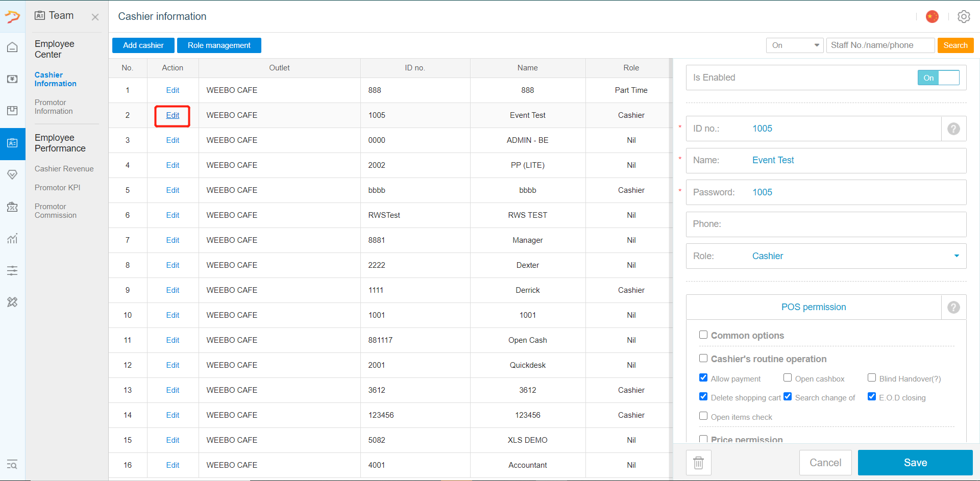Open Cashier Information menu item

(x=55, y=79)
